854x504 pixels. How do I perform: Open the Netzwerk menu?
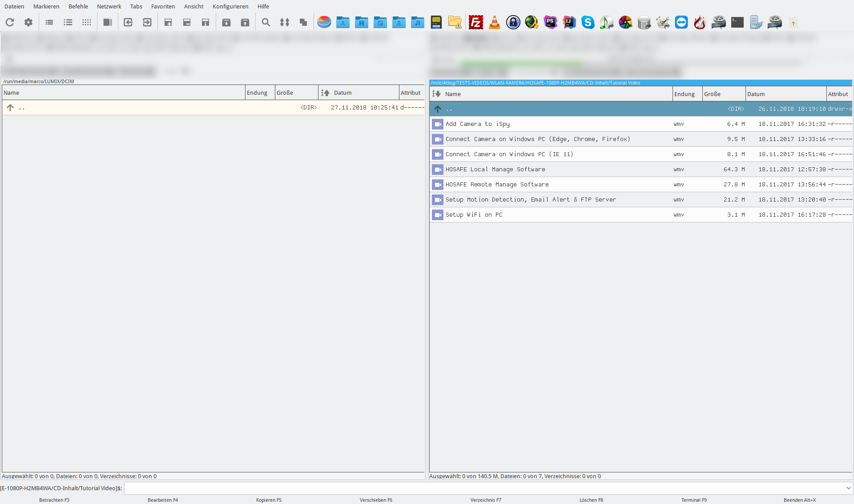pos(109,6)
